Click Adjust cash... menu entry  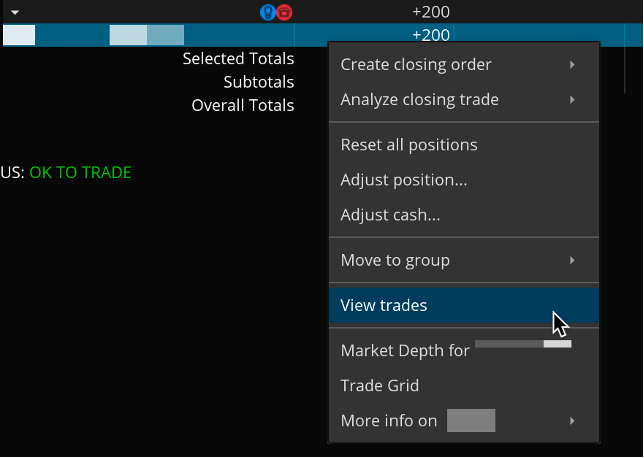tap(390, 215)
